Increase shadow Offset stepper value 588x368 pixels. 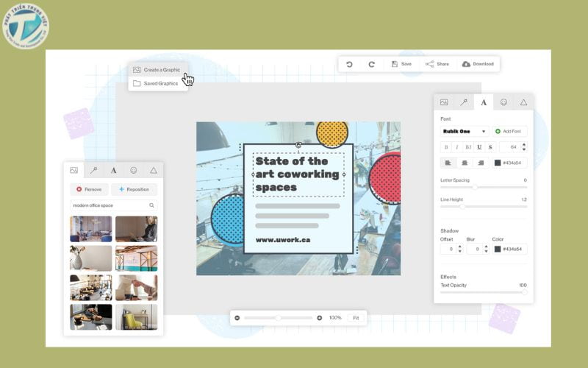(x=460, y=247)
